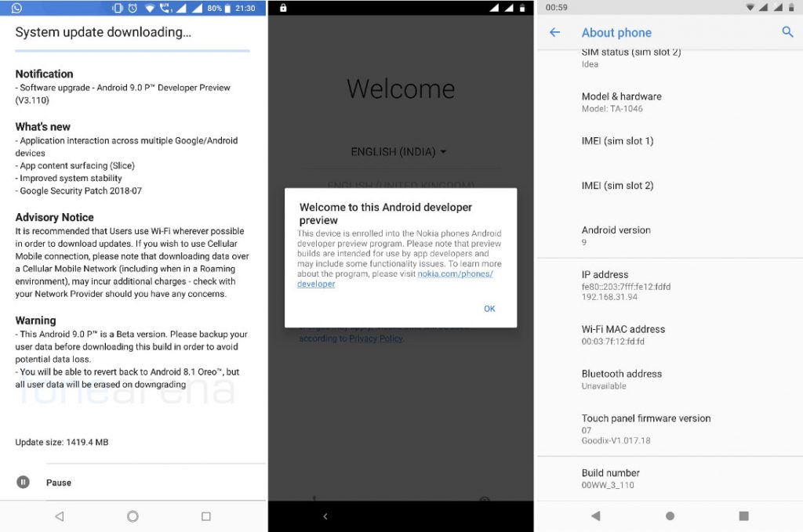Image resolution: width=803 pixels, height=532 pixels.
Task: Tap the lock icon in the Welcome screen status bar
Action: coord(283,8)
